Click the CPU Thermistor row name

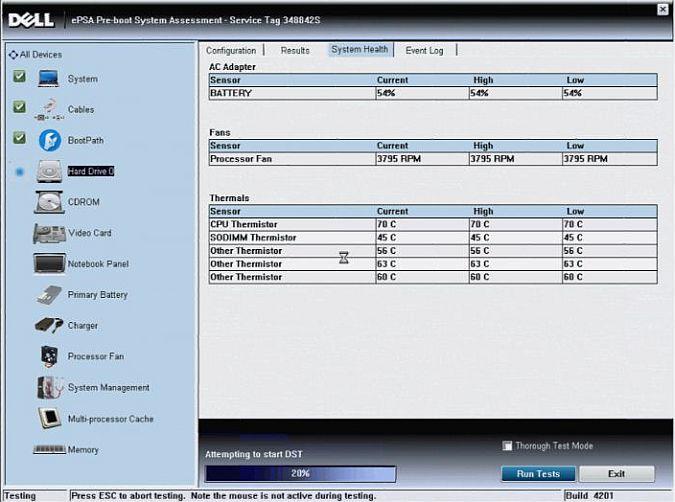pyautogui.click(x=244, y=224)
